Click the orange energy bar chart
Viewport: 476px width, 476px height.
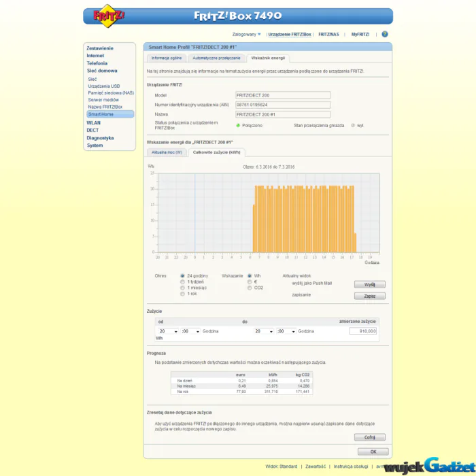[x=305, y=219]
